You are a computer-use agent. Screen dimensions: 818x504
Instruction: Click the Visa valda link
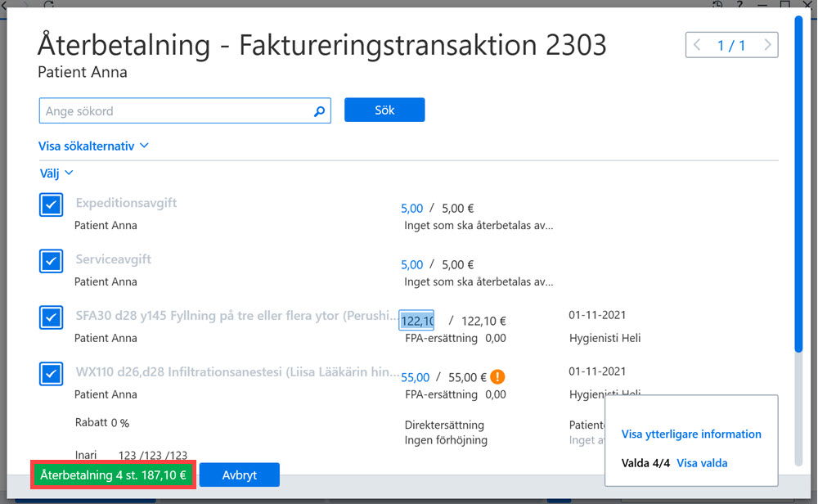pyautogui.click(x=702, y=463)
